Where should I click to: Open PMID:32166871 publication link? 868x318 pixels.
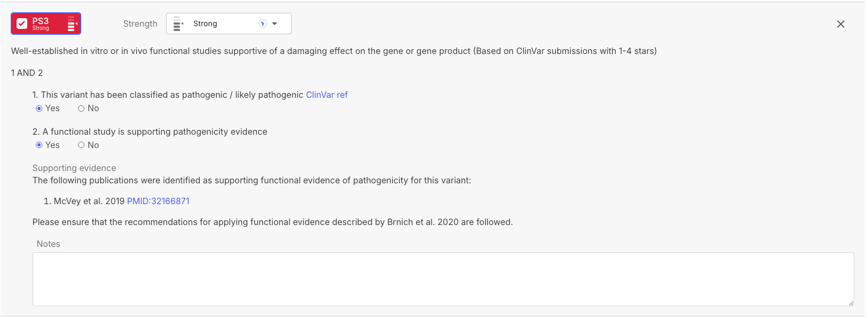158,201
